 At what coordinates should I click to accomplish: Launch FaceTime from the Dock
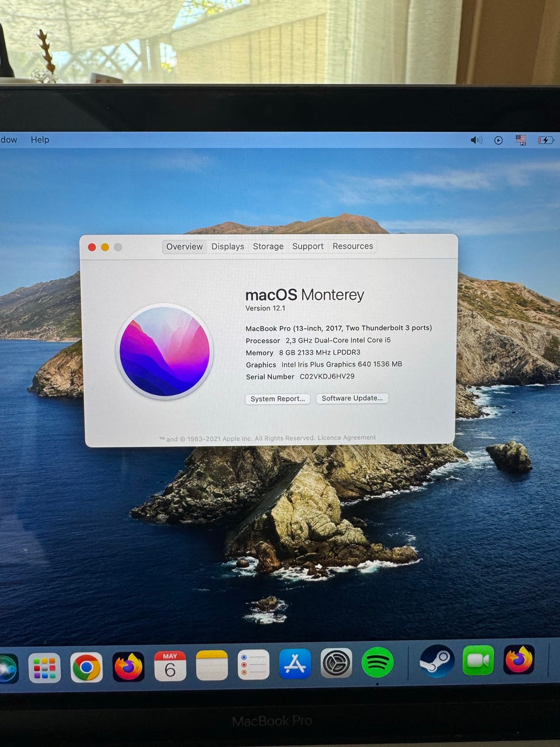coord(478,660)
